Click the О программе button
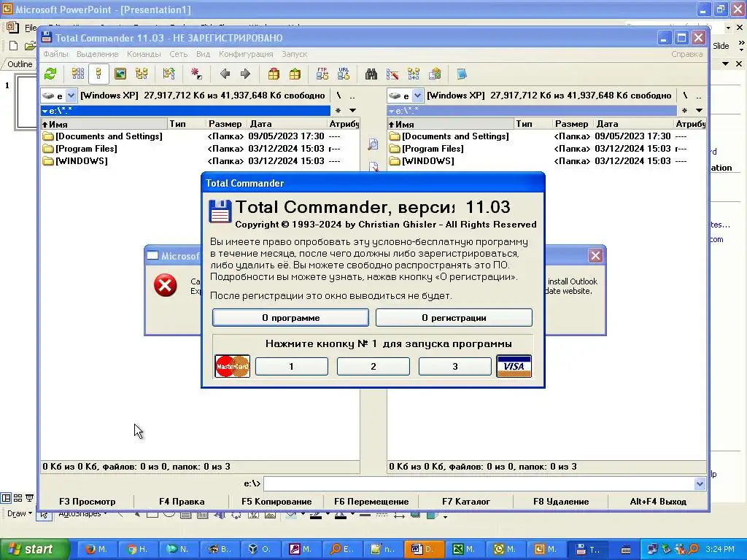Viewport: 747px width, 560px height. 290,318
